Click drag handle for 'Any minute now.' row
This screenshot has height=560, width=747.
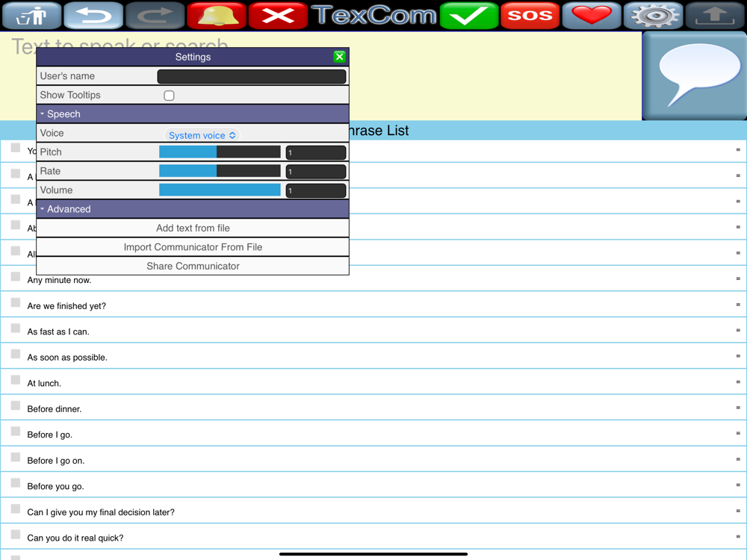(738, 279)
